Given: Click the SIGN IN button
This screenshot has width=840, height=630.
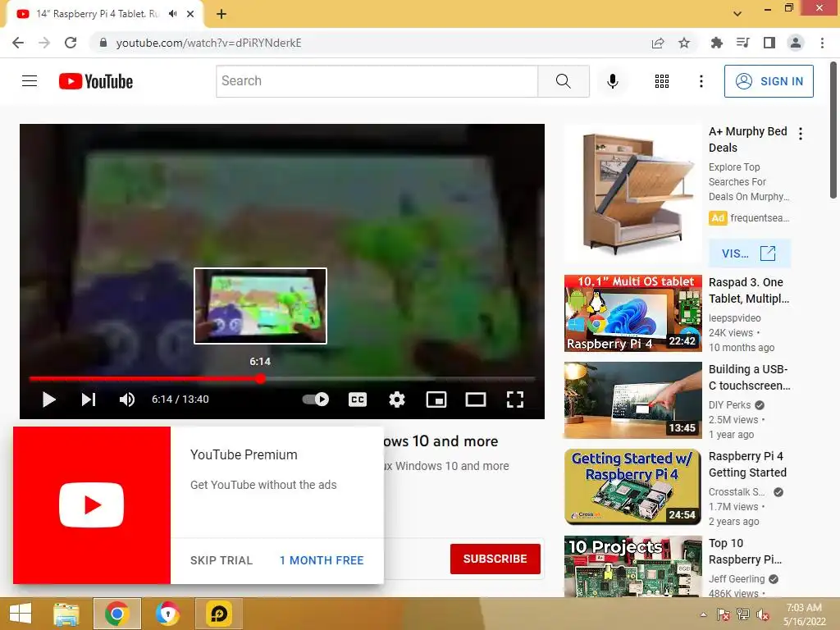Looking at the screenshot, I should pyautogui.click(x=769, y=81).
